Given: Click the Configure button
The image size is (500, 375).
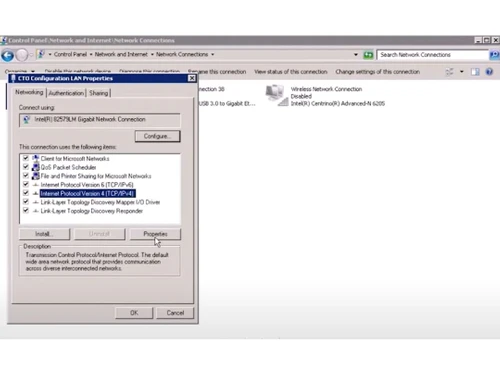Looking at the screenshot, I should (157, 136).
